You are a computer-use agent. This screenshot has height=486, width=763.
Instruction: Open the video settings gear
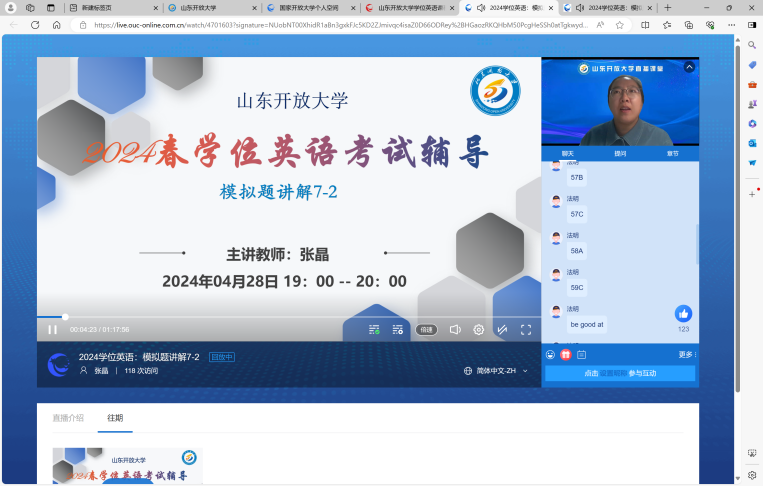pos(479,329)
